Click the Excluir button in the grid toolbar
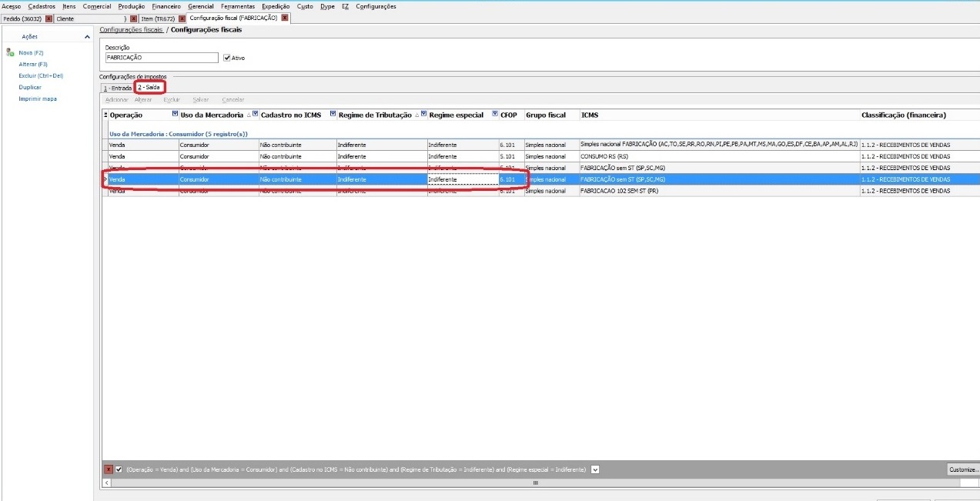The image size is (980, 501). click(172, 100)
